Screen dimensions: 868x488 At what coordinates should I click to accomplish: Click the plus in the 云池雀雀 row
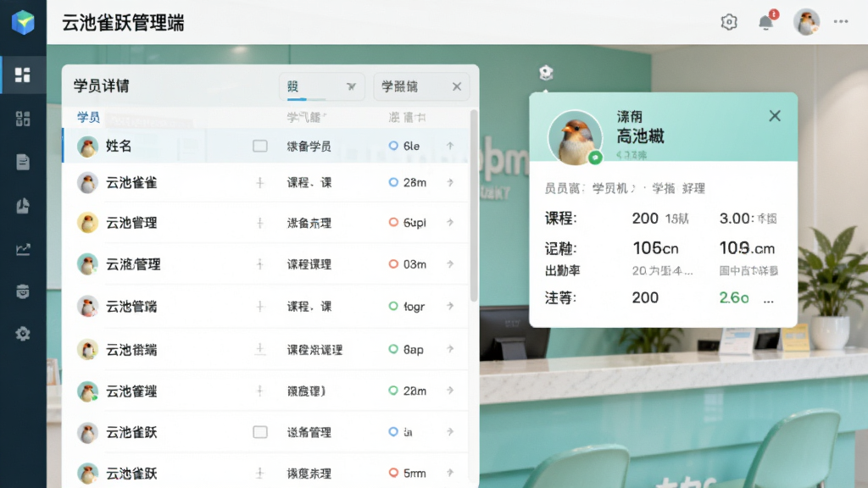260,183
